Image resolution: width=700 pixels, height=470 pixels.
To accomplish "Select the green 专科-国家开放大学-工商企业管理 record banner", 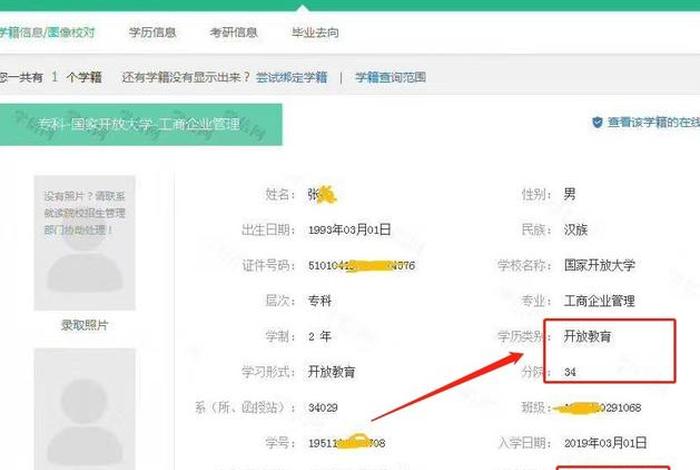I will (140, 125).
